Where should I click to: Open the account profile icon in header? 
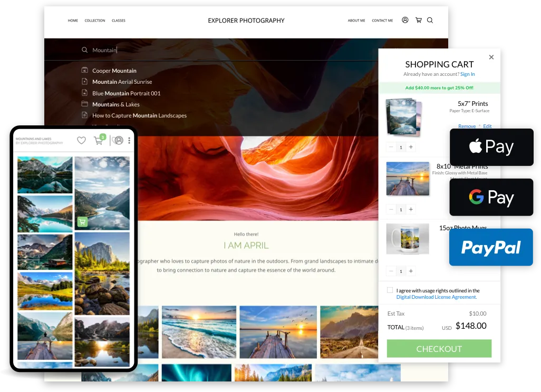tap(405, 20)
